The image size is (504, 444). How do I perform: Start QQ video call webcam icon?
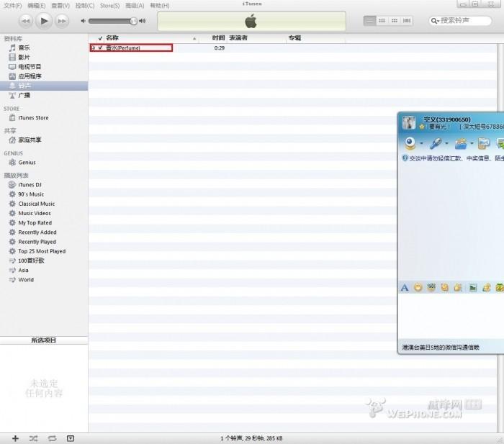point(410,143)
